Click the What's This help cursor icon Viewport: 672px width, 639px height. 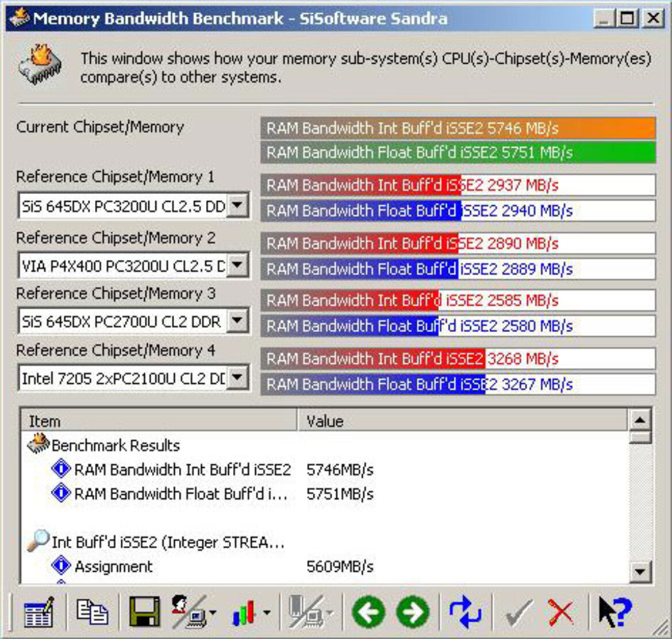615,612
